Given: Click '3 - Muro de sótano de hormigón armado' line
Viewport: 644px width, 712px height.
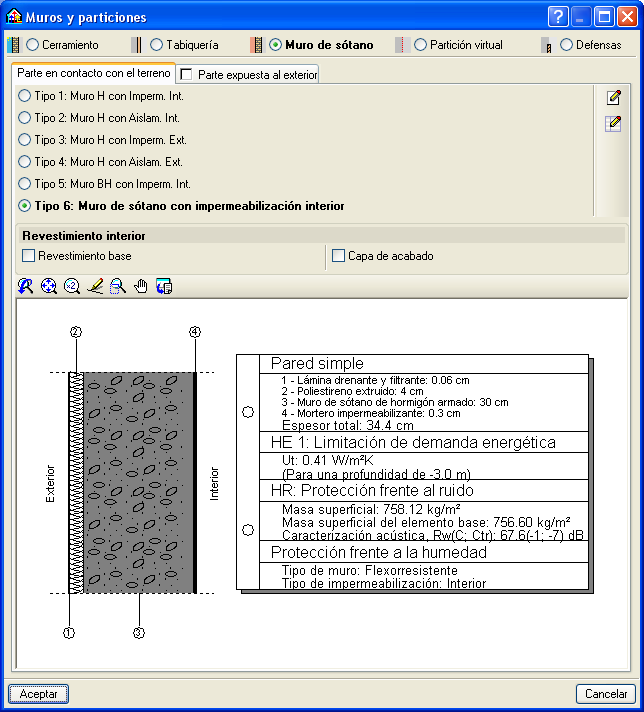Looking at the screenshot, I should [x=395, y=402].
